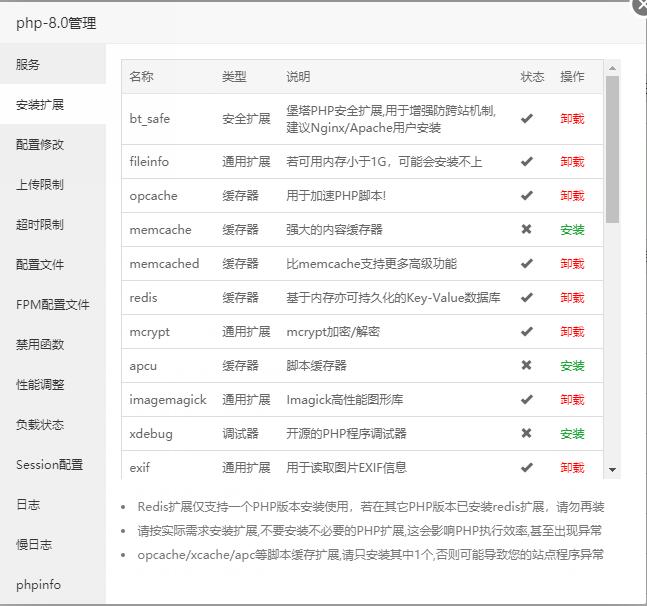This screenshot has height=606, width=647.
Task: Click the check status icon for fileinfo
Action: [527, 161]
